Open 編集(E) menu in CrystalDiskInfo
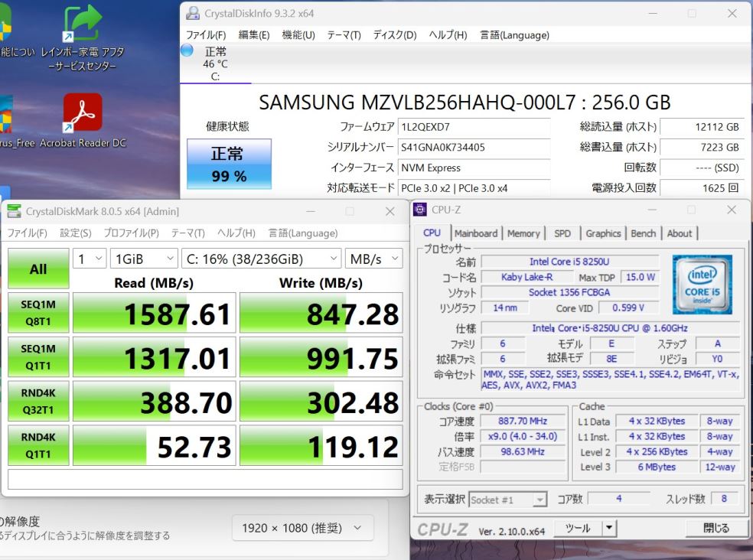 pyautogui.click(x=254, y=35)
